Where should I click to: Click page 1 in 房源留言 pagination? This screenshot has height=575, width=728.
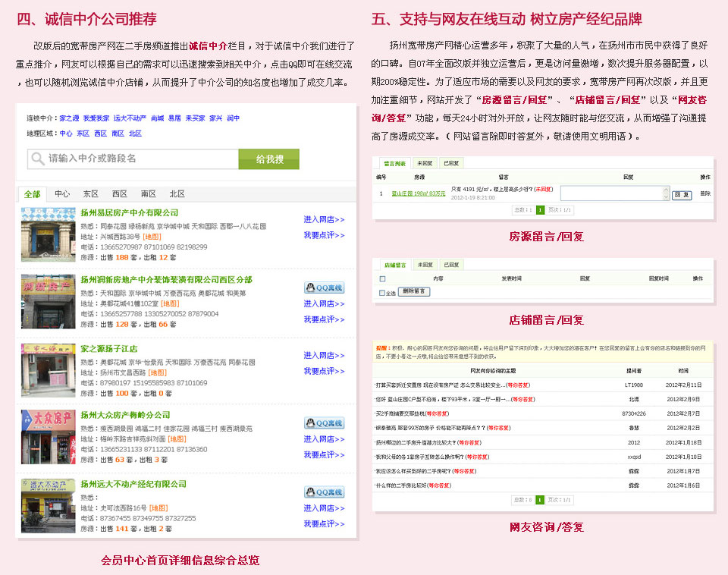(540, 210)
